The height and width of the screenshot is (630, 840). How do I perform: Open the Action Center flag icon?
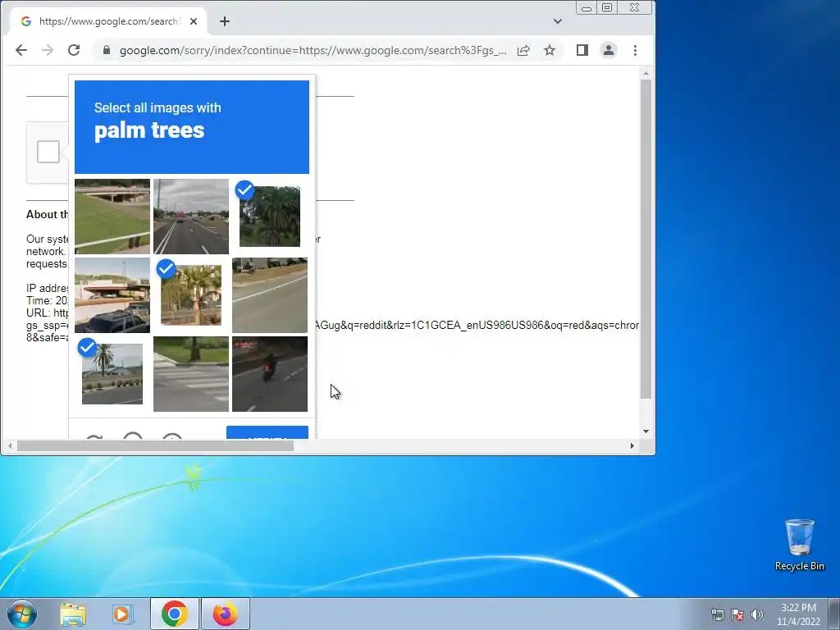point(737,614)
